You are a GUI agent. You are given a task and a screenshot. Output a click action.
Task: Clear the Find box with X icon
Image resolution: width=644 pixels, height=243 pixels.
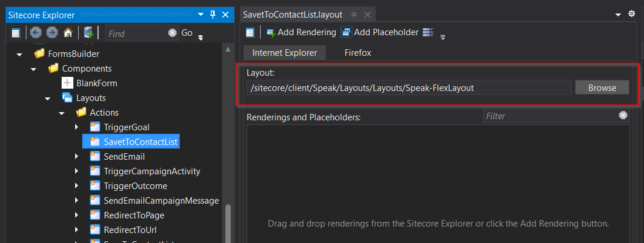click(x=172, y=33)
